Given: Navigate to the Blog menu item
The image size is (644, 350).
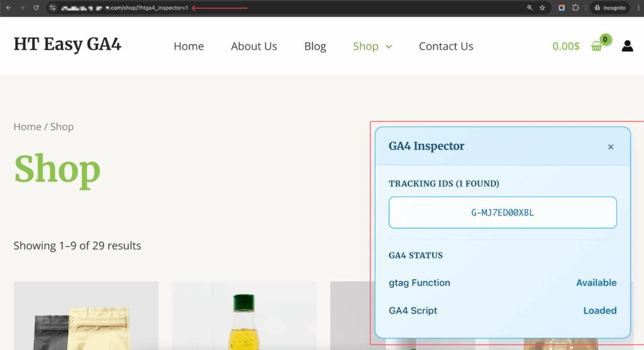Looking at the screenshot, I should click(x=315, y=46).
